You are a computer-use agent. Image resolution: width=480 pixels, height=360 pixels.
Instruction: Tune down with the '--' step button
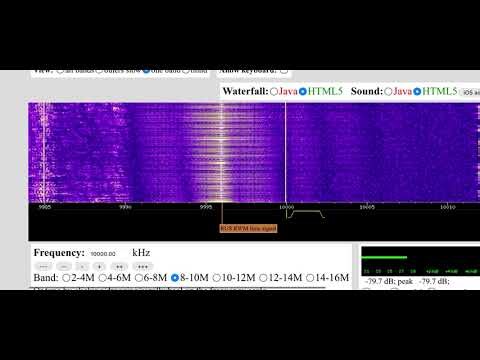pos(64,266)
